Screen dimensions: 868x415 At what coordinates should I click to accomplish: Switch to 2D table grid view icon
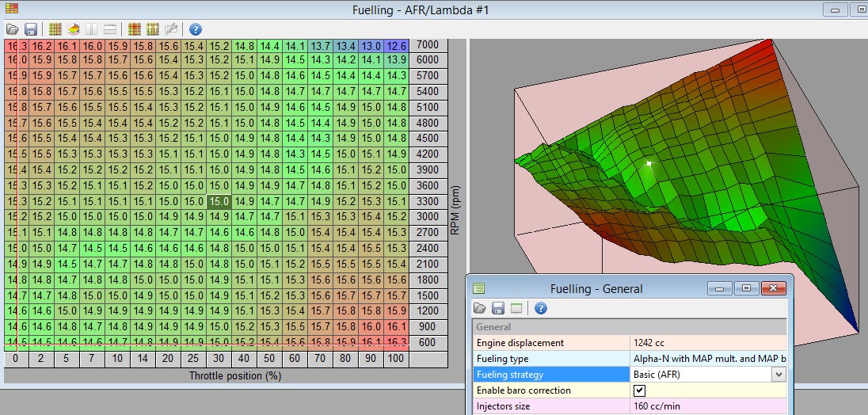tap(55, 29)
